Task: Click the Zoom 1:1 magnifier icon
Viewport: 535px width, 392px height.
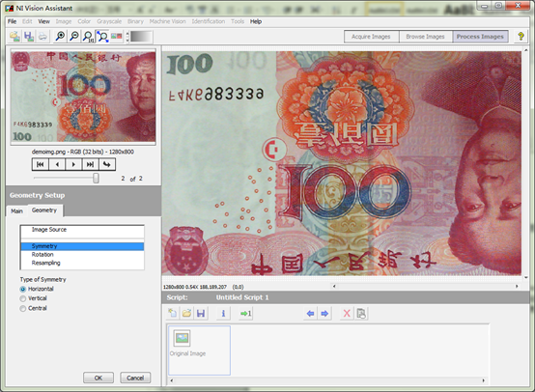Action: click(x=88, y=36)
